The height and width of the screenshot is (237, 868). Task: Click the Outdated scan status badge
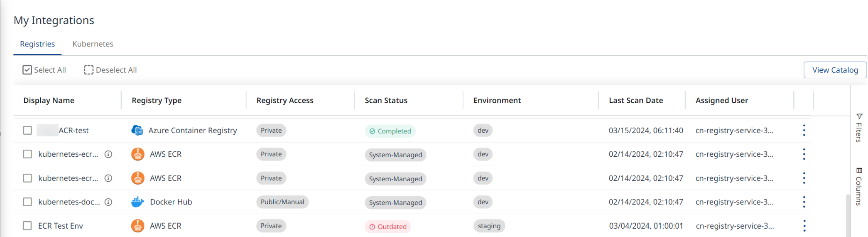pos(388,227)
